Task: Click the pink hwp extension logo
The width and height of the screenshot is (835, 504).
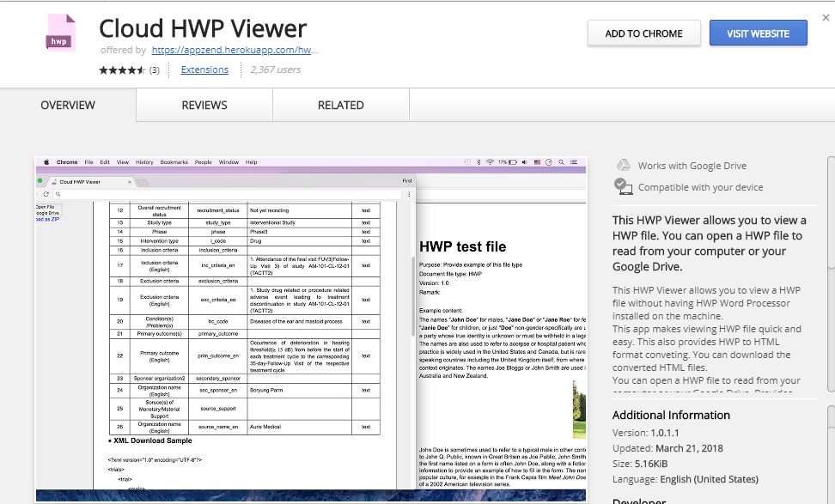Action: click(60, 33)
